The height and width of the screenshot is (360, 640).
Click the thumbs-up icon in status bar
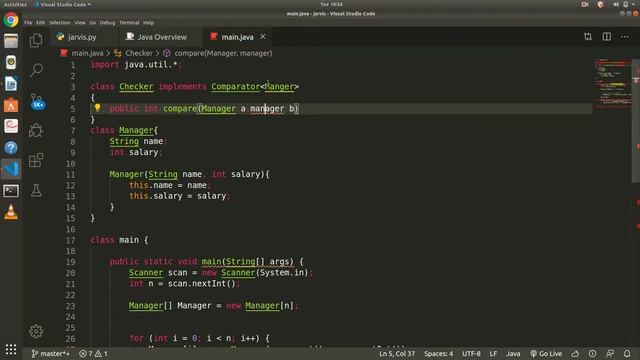point(575,353)
